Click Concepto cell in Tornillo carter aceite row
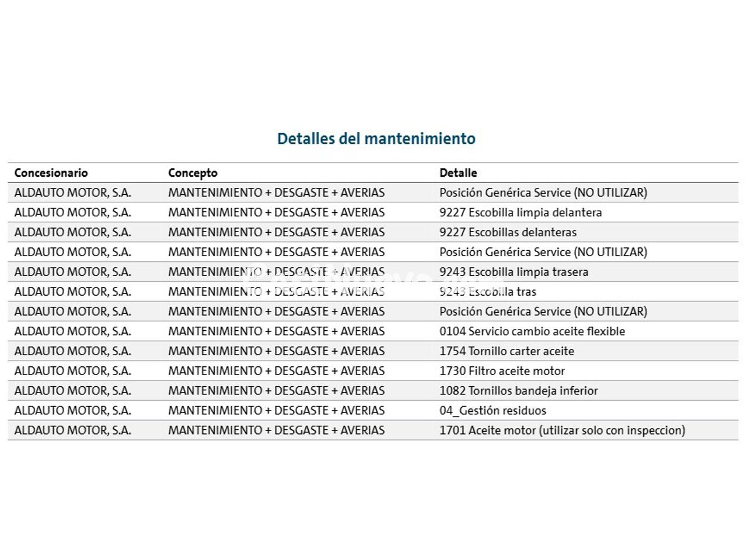The width and height of the screenshot is (747, 560). click(x=276, y=351)
